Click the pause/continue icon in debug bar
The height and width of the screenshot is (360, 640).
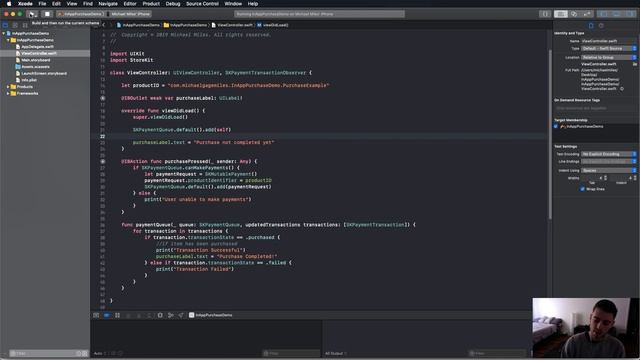pyautogui.click(x=118, y=315)
